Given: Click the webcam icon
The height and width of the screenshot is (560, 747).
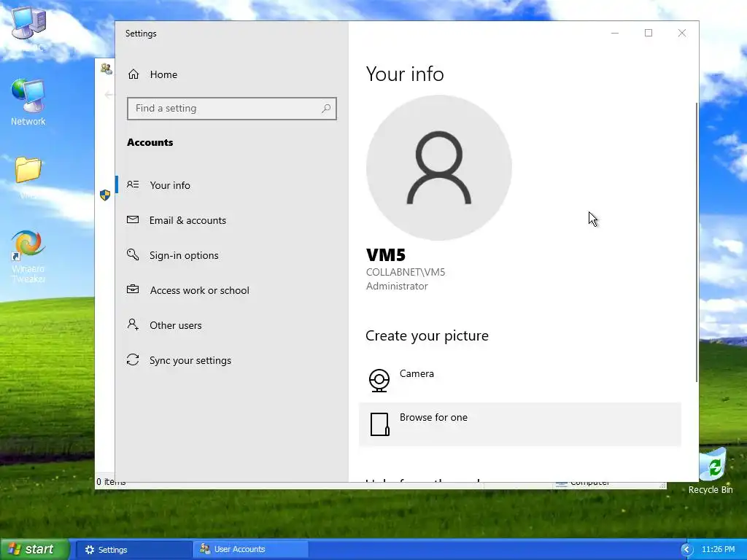Looking at the screenshot, I should [379, 381].
